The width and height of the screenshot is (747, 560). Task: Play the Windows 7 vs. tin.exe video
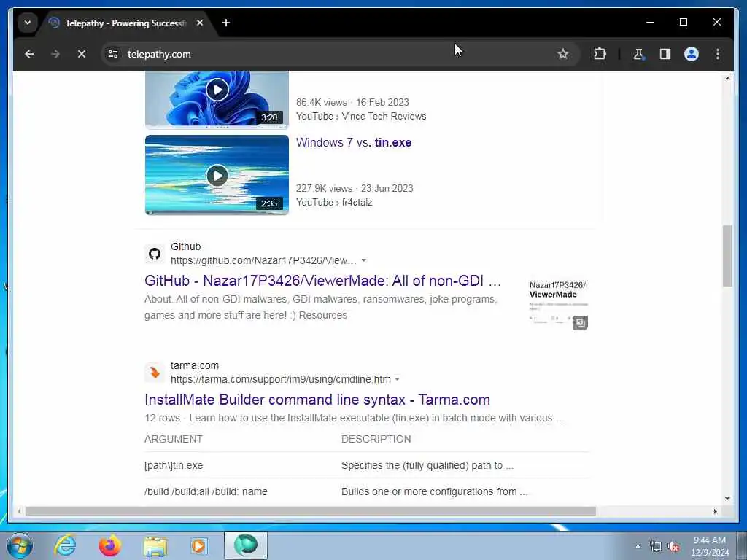click(x=217, y=175)
